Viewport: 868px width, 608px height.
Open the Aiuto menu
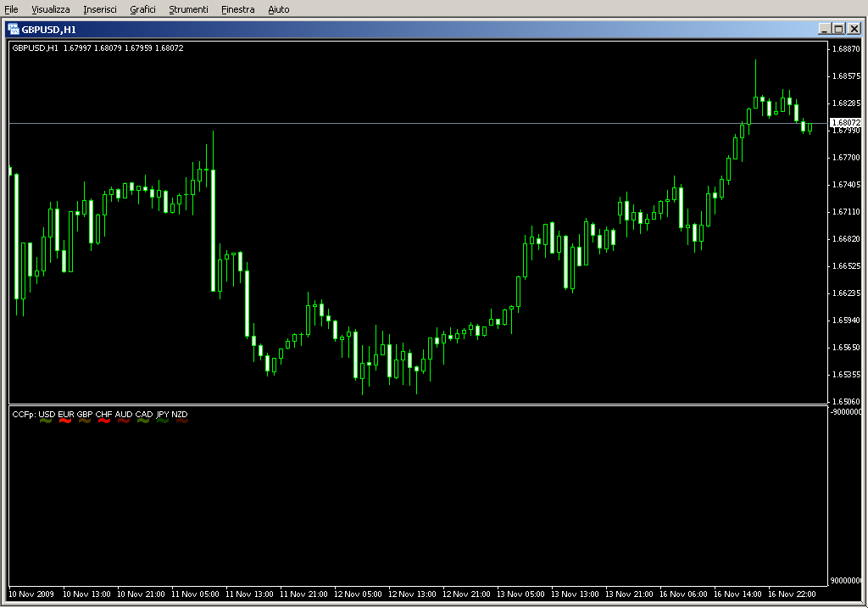tap(278, 9)
